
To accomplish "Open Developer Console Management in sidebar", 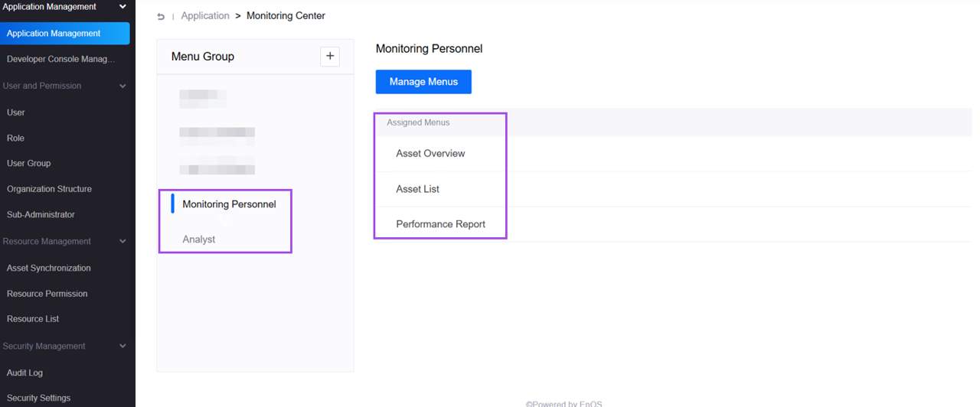I will [60, 59].
